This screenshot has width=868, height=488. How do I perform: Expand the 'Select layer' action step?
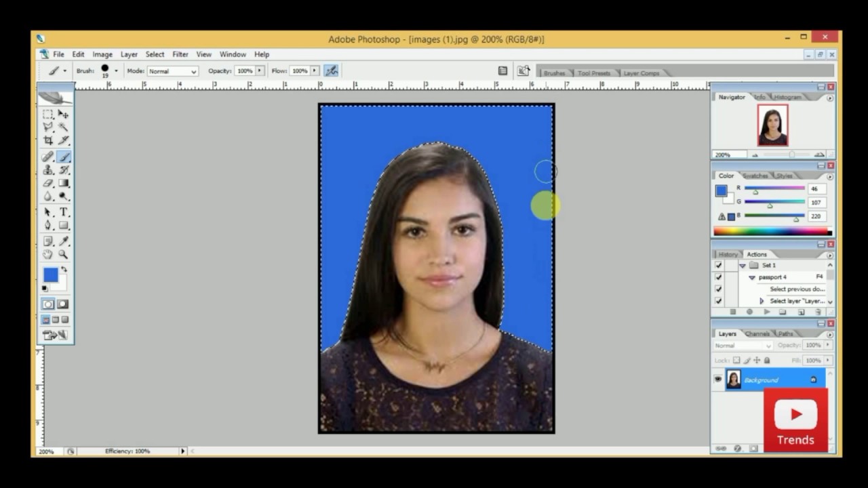pos(762,301)
